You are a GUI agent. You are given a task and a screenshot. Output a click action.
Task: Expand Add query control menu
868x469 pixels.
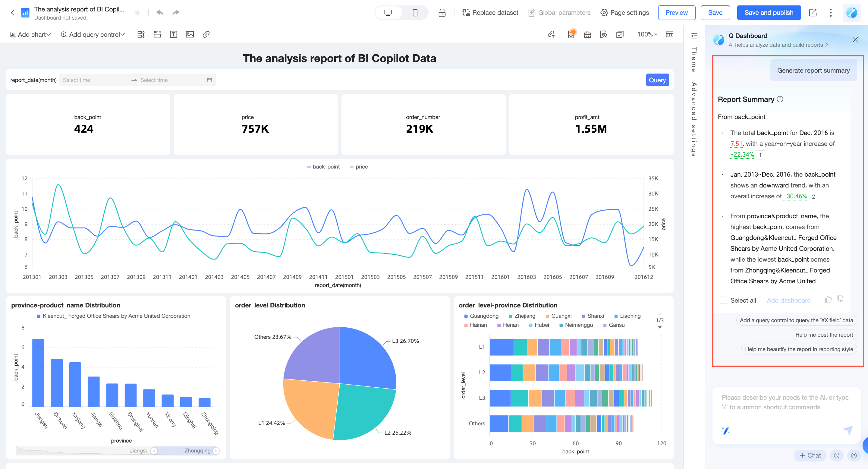pos(93,34)
